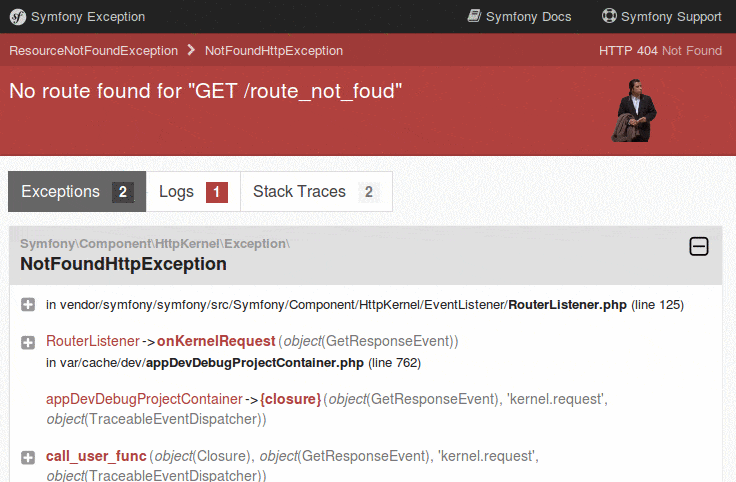Expand the call_user_func trace entry
Screen dimensions: 736x482
point(28,458)
